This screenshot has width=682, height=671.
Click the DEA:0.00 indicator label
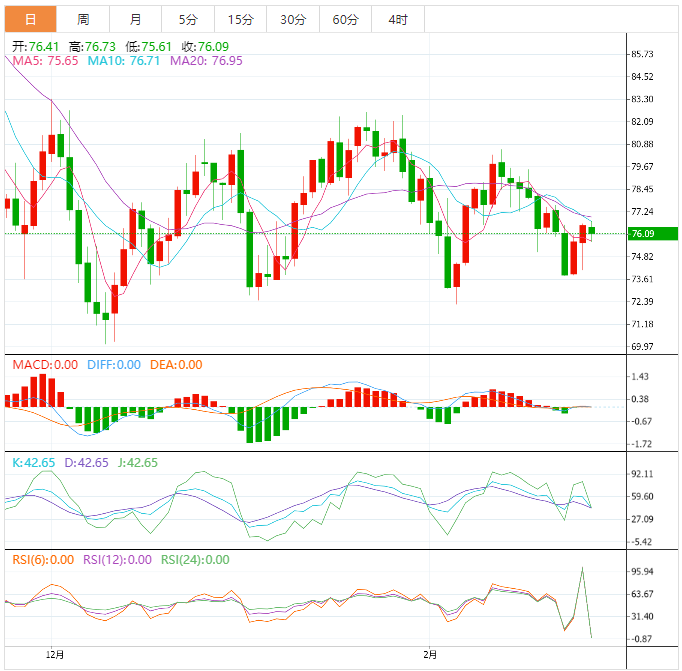click(x=176, y=365)
